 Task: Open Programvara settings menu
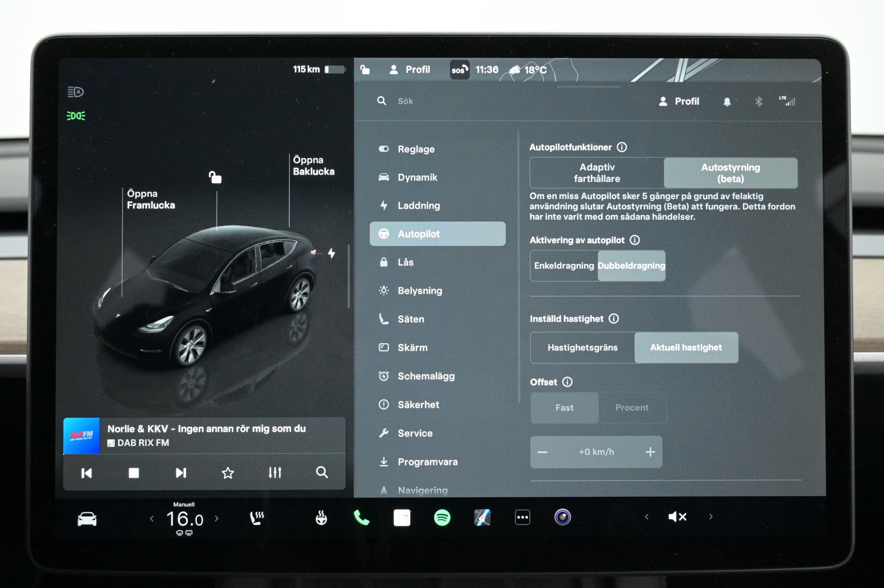pyautogui.click(x=438, y=462)
